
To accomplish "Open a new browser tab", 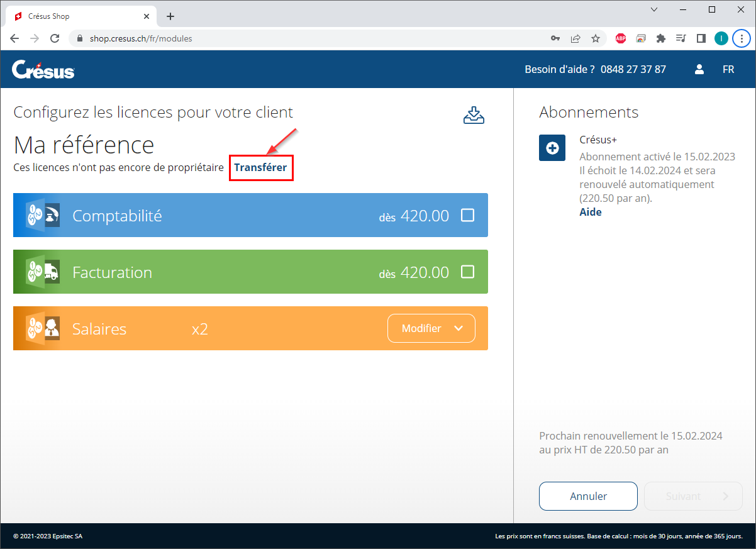I will 170,16.
